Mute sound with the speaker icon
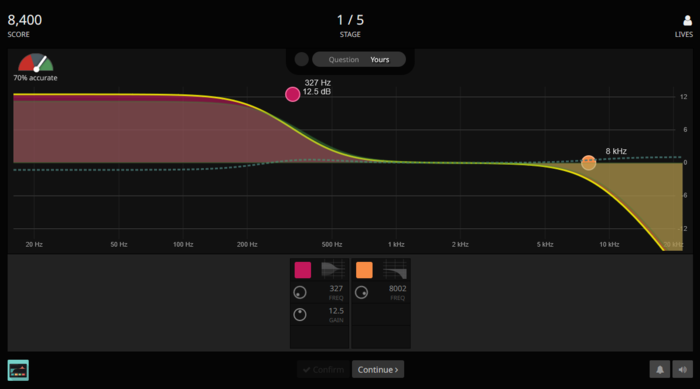 (x=683, y=369)
